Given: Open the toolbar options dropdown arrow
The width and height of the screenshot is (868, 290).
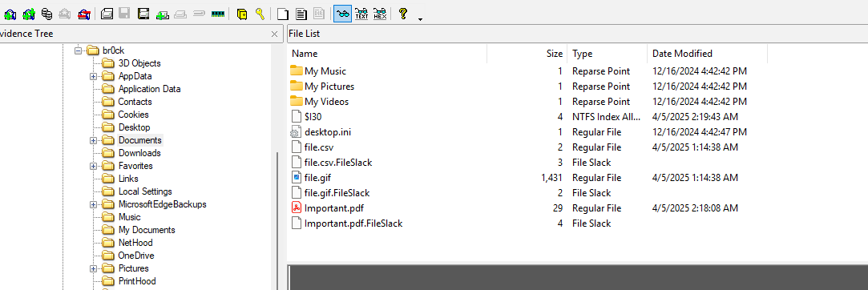Looking at the screenshot, I should 420,18.
